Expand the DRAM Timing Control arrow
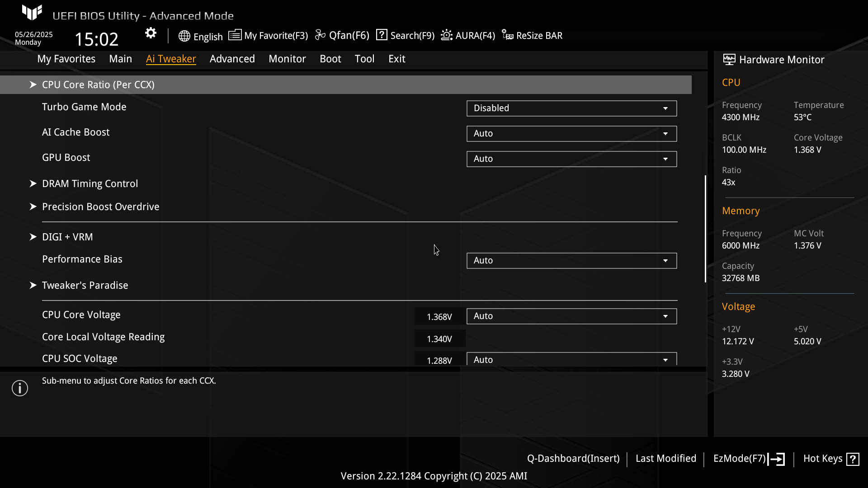 pos(33,183)
